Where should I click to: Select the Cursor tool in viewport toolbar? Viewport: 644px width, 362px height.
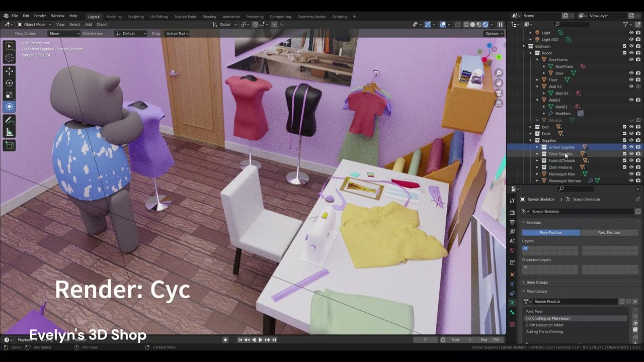10,58
